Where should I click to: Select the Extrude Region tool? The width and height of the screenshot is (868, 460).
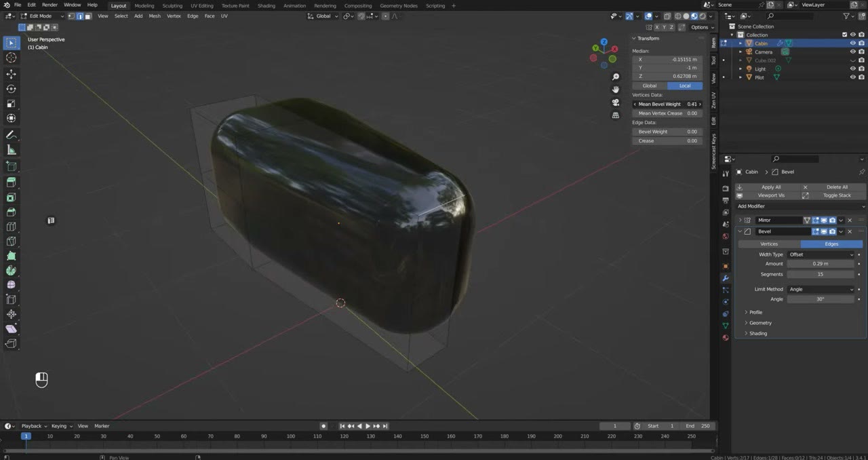(x=11, y=183)
